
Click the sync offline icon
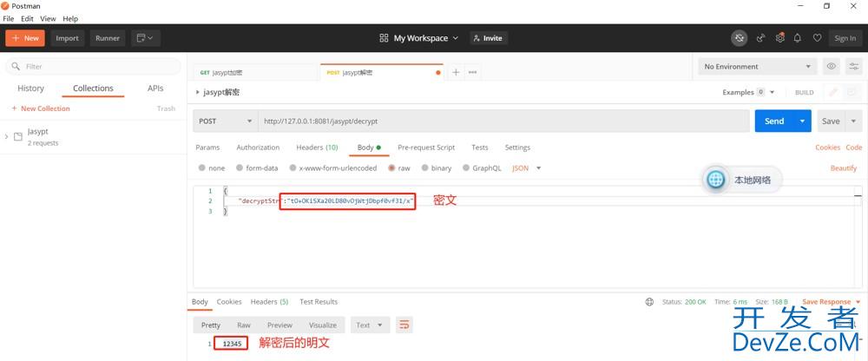[739, 38]
